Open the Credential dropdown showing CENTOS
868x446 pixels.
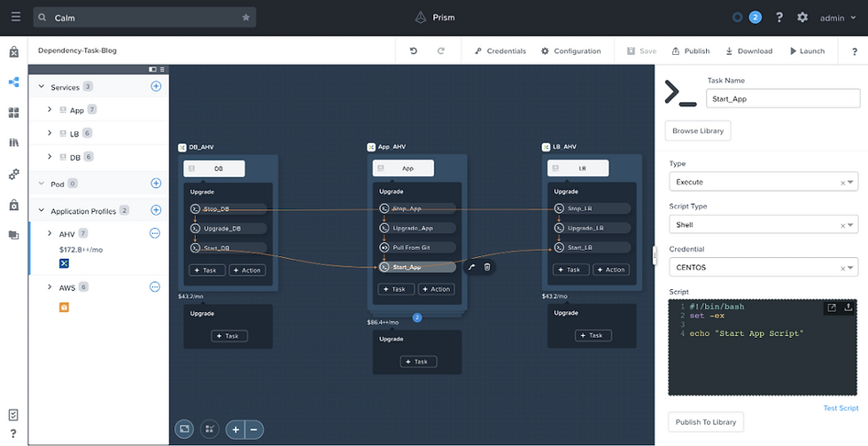point(763,267)
